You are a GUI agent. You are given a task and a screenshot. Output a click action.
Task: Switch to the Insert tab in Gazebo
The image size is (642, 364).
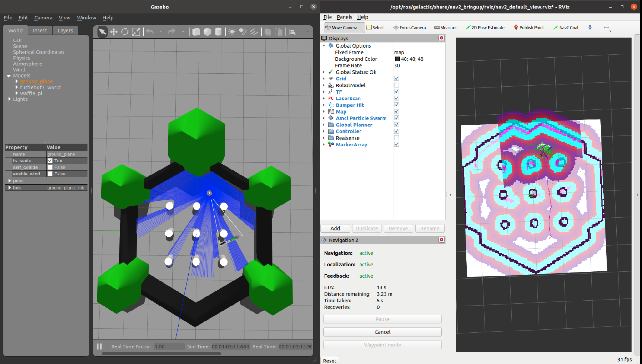pyautogui.click(x=40, y=30)
